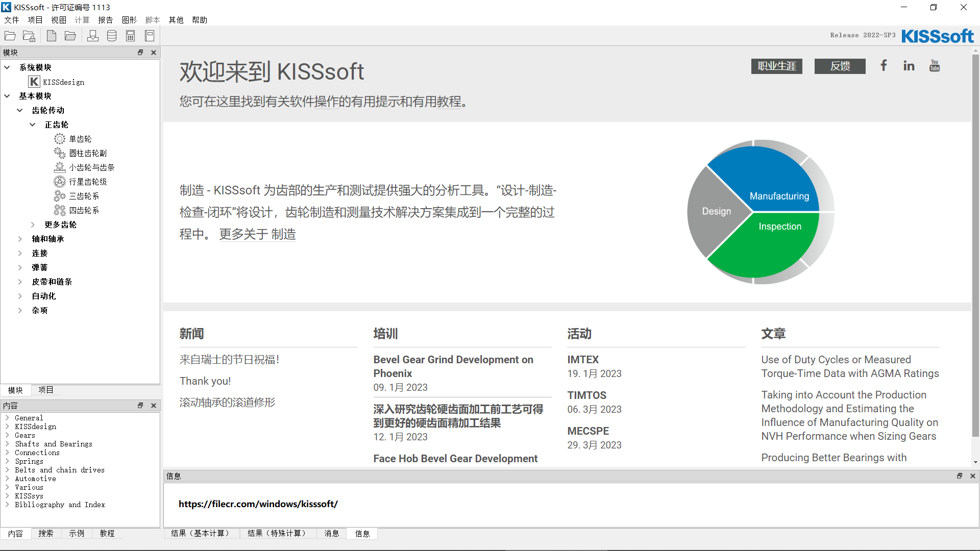Open the 帮助 menu
980x551 pixels.
pos(200,20)
